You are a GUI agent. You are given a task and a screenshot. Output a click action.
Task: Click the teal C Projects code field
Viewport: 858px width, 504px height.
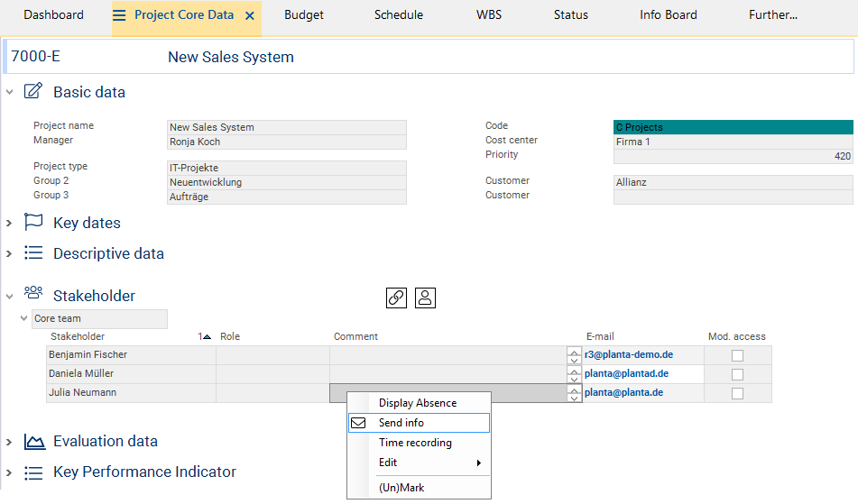pos(733,127)
